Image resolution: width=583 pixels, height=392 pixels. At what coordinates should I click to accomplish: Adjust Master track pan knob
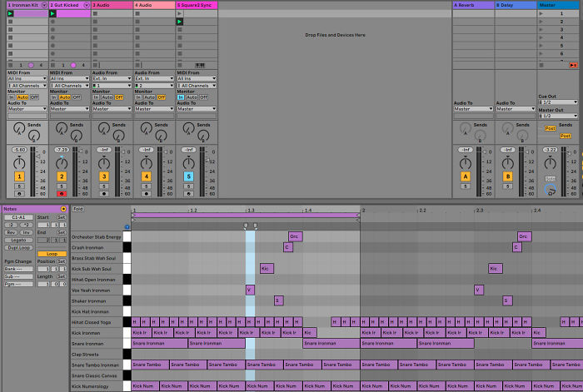pyautogui.click(x=550, y=163)
